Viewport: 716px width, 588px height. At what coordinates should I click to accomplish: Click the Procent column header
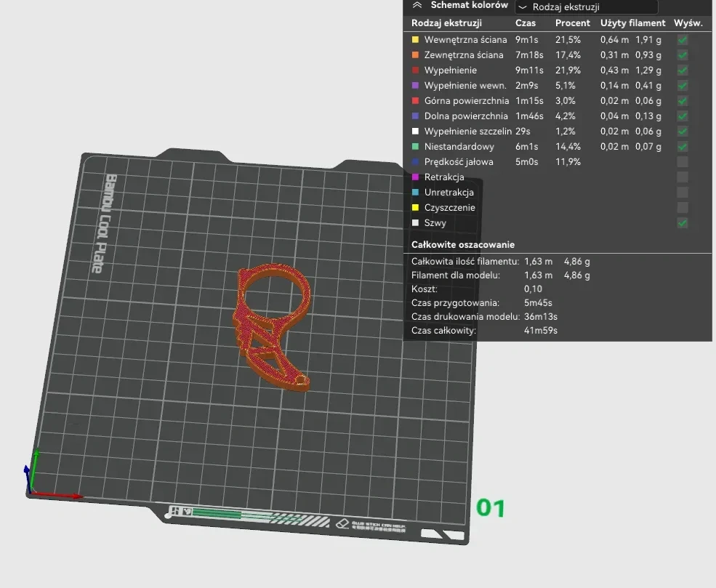573,23
